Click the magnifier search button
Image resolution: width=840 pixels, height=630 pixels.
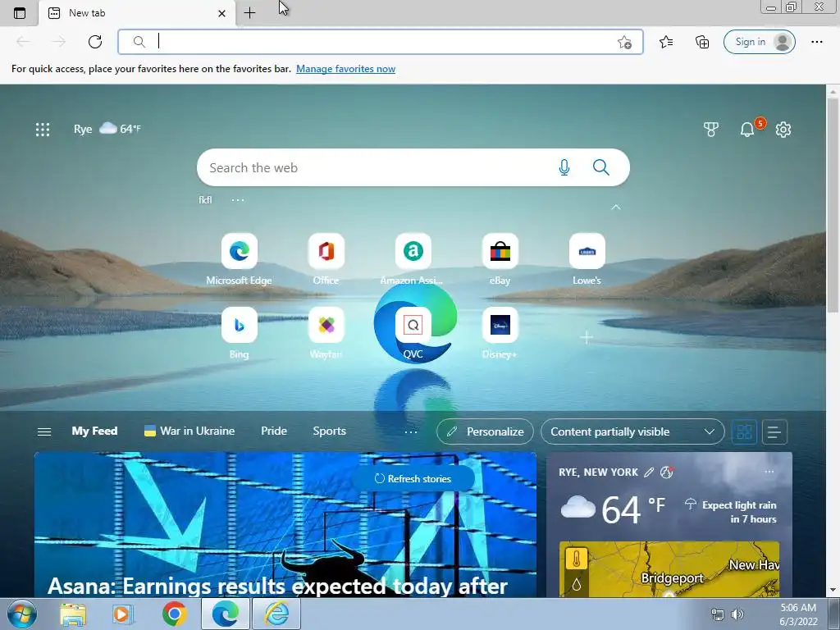(601, 167)
